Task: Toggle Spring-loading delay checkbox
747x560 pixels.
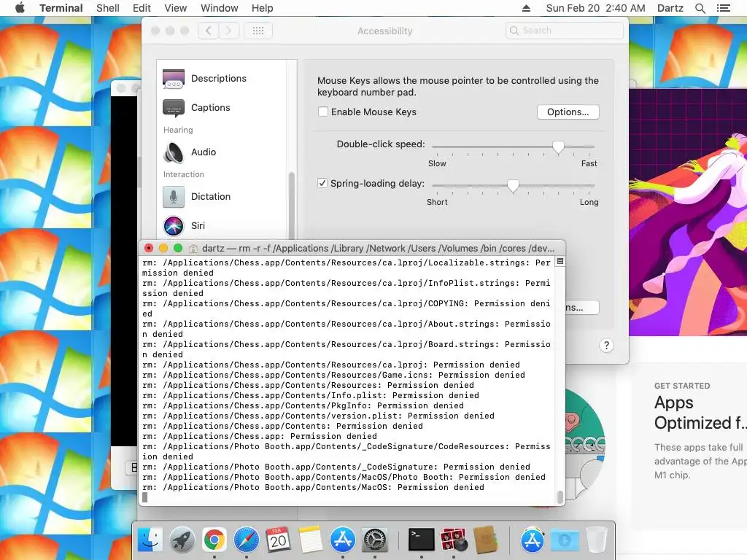Action: [322, 183]
